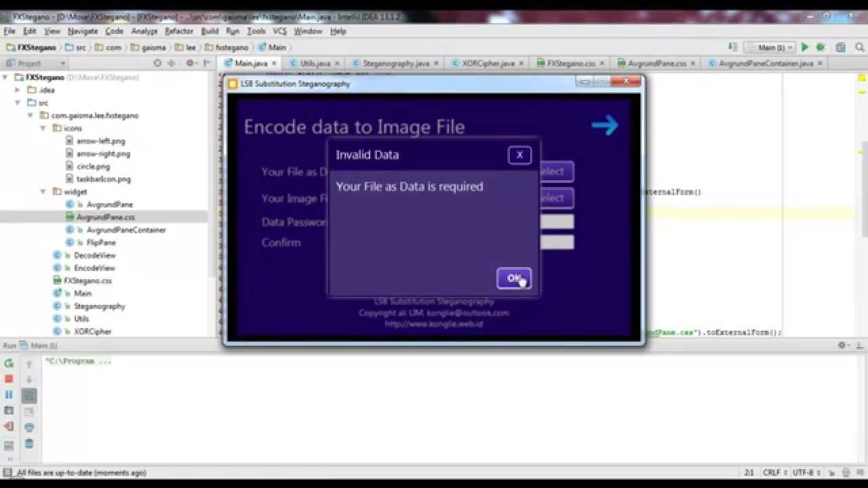
Task: Click scroll from source icon in Project panel
Action: [157, 63]
